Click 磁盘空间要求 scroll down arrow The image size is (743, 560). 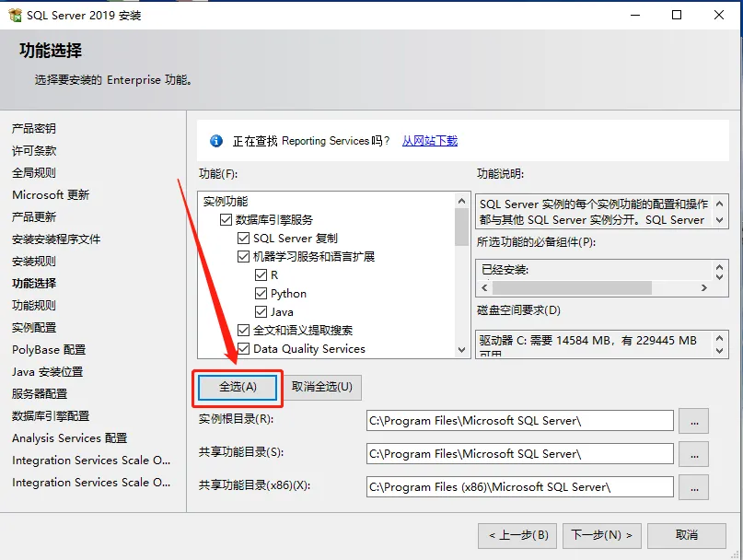click(719, 351)
